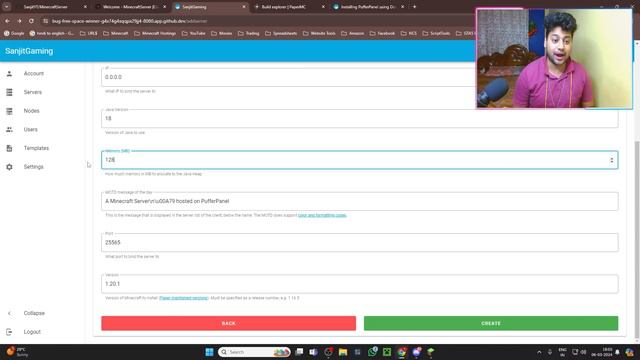Close the Build explorer PaperMC tab
The width and height of the screenshot is (640, 360).
pos(323,7)
